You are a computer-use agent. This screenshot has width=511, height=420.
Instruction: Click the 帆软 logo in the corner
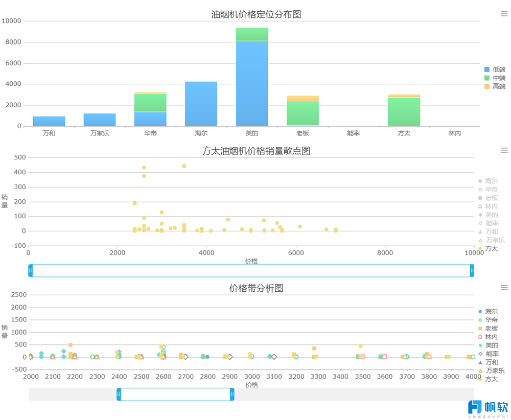coord(488,408)
